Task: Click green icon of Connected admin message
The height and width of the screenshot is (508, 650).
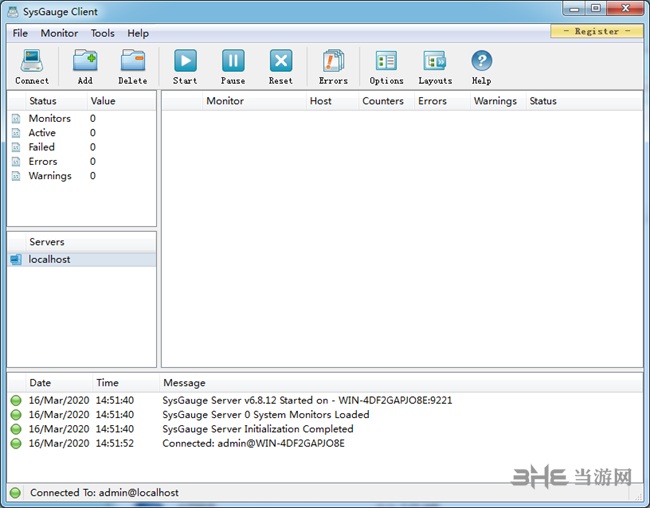Action: click(16, 443)
